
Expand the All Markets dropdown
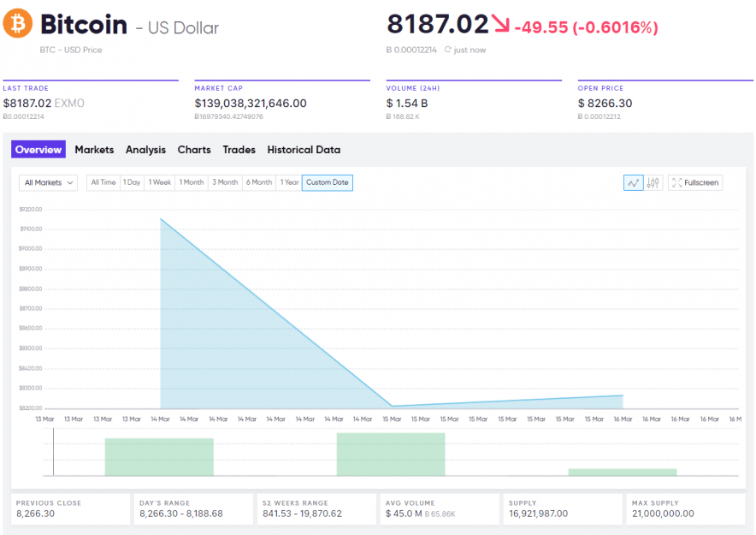[x=49, y=182]
